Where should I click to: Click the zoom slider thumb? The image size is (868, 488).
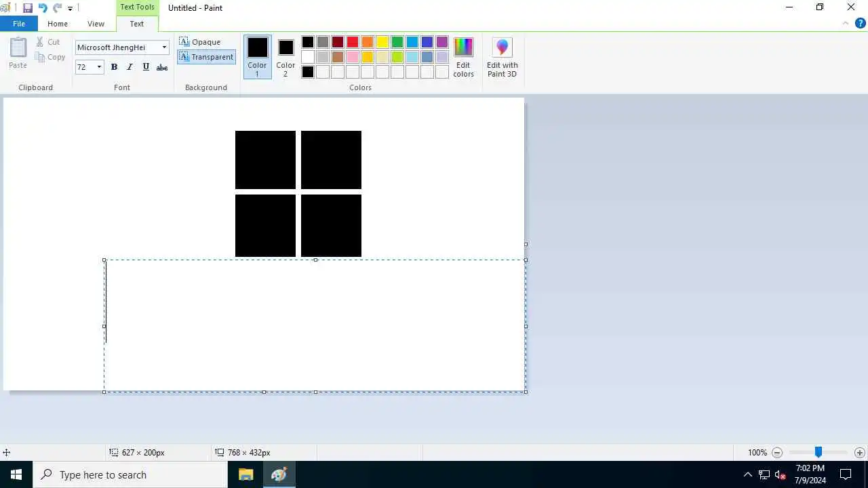(x=818, y=452)
